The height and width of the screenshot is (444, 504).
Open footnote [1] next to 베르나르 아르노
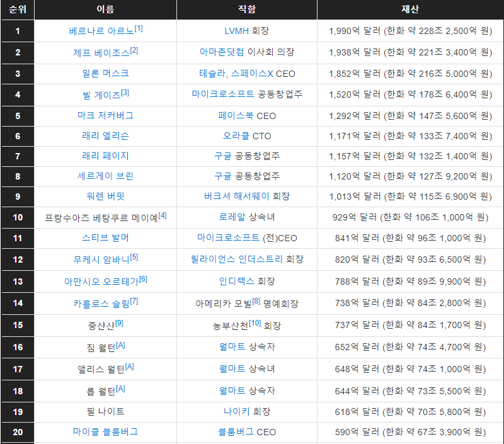point(139,28)
